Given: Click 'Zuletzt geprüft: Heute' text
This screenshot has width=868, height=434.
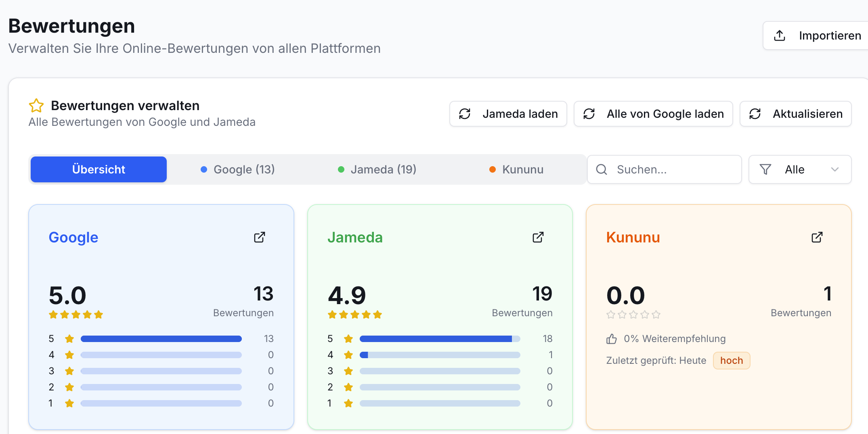Looking at the screenshot, I should tap(656, 361).
